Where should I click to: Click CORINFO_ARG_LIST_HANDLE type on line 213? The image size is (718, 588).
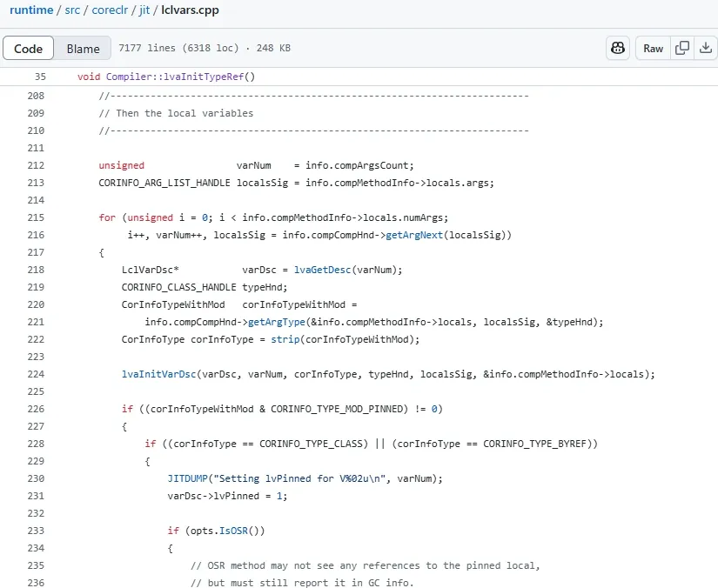(164, 183)
